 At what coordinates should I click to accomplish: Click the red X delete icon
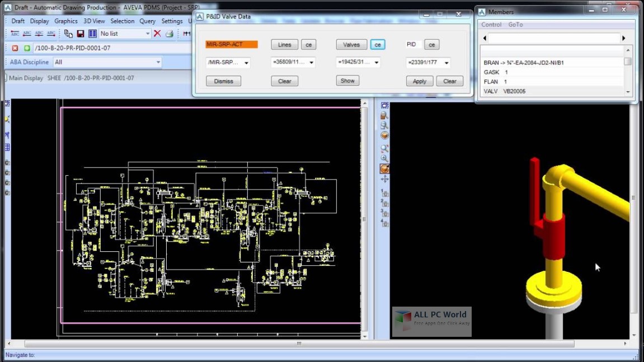tap(157, 34)
